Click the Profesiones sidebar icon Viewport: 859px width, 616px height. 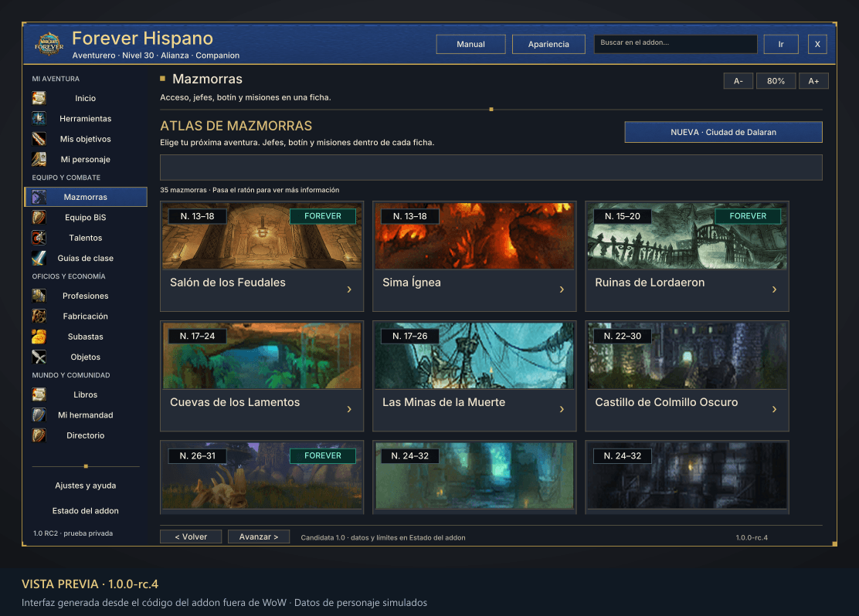click(x=39, y=296)
